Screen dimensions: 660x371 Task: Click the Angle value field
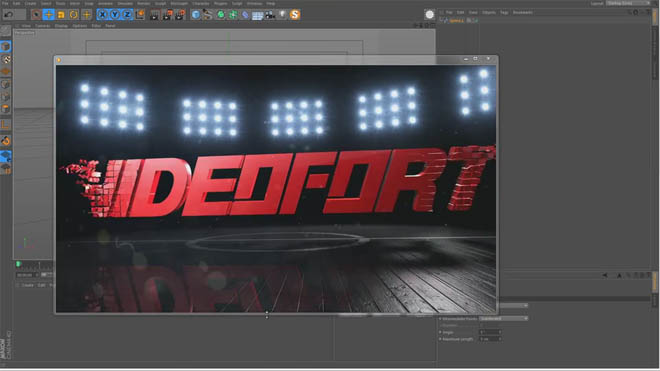(489, 332)
